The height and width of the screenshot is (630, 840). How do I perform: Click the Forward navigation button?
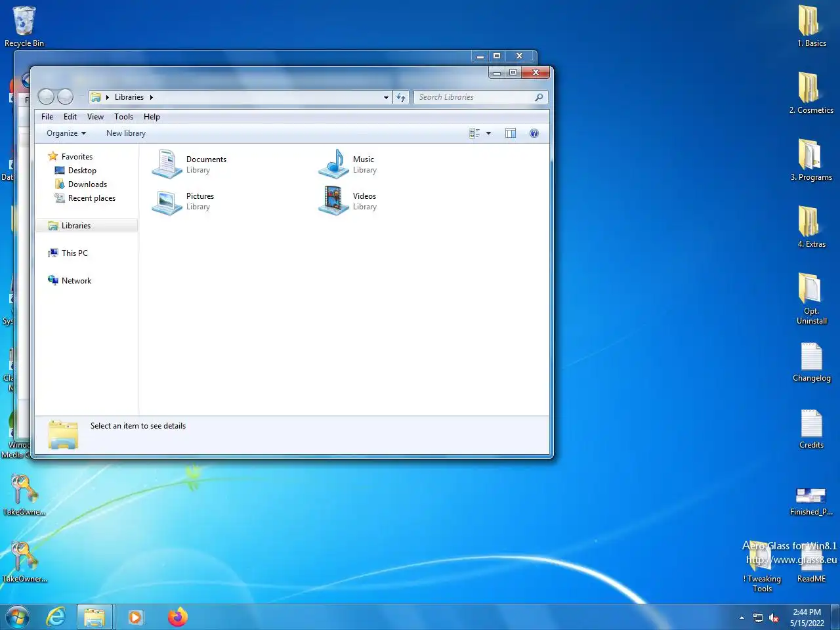coord(66,97)
